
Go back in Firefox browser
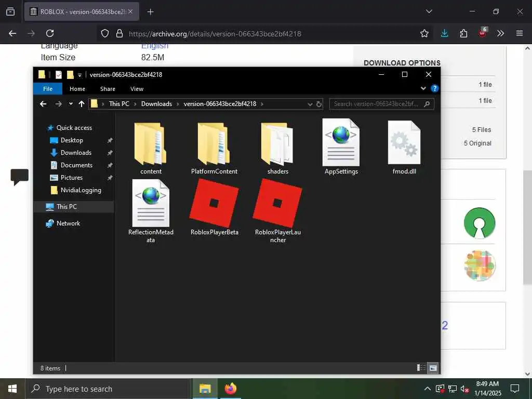(12, 33)
